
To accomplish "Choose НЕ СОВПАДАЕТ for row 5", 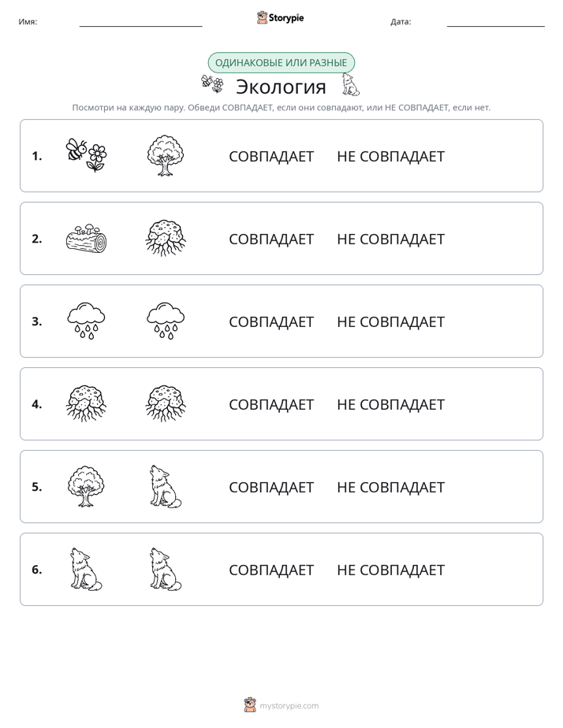I will (x=390, y=487).
